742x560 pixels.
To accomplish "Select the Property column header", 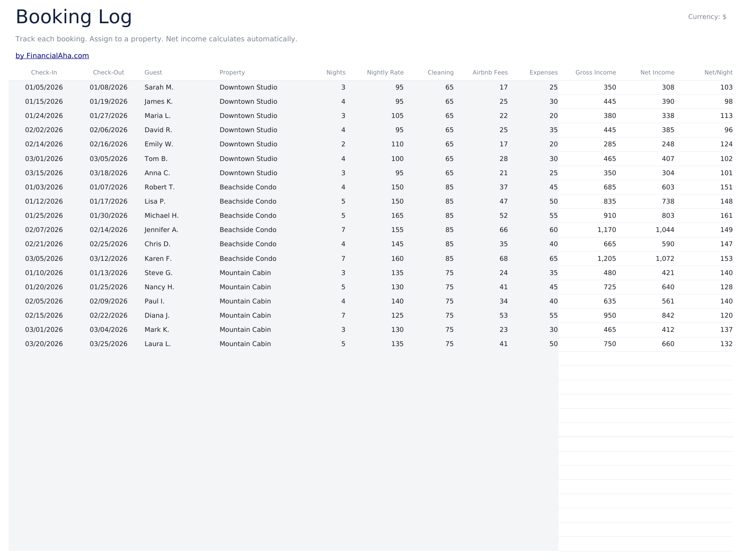I will pyautogui.click(x=232, y=72).
